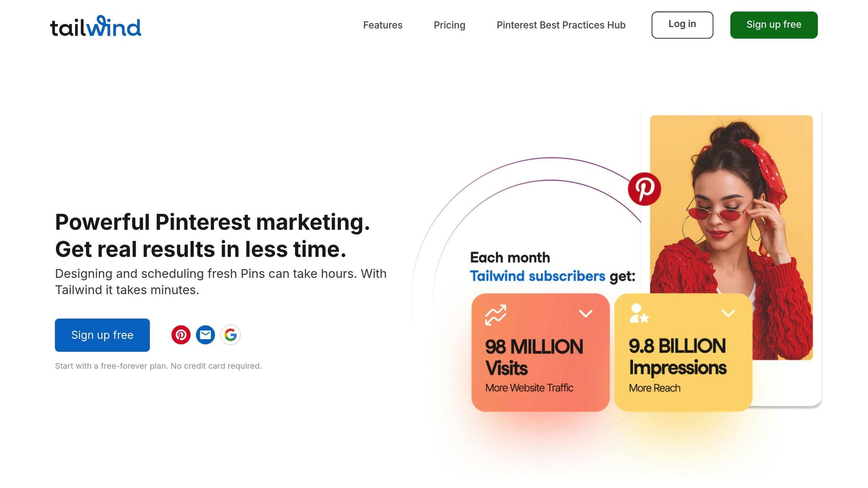Click the 9.8 Billion Impressions card
Screen dimensions: 868x488
(683, 360)
